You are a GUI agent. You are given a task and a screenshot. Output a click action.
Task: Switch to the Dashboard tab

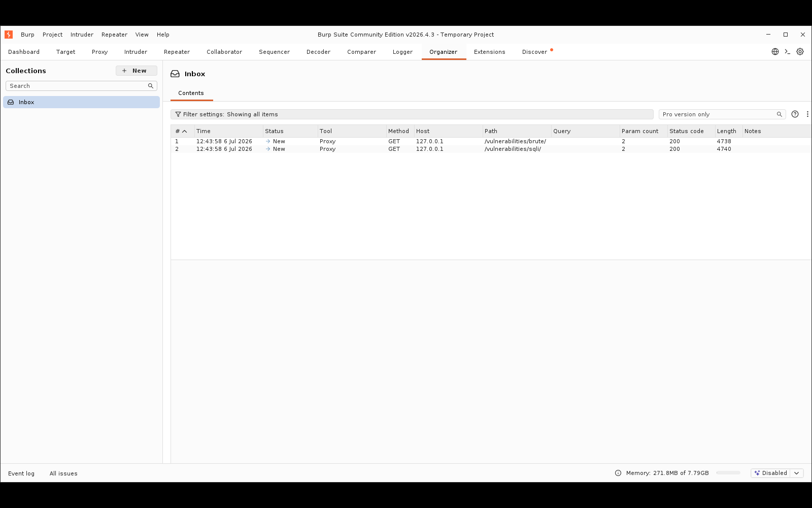24,52
